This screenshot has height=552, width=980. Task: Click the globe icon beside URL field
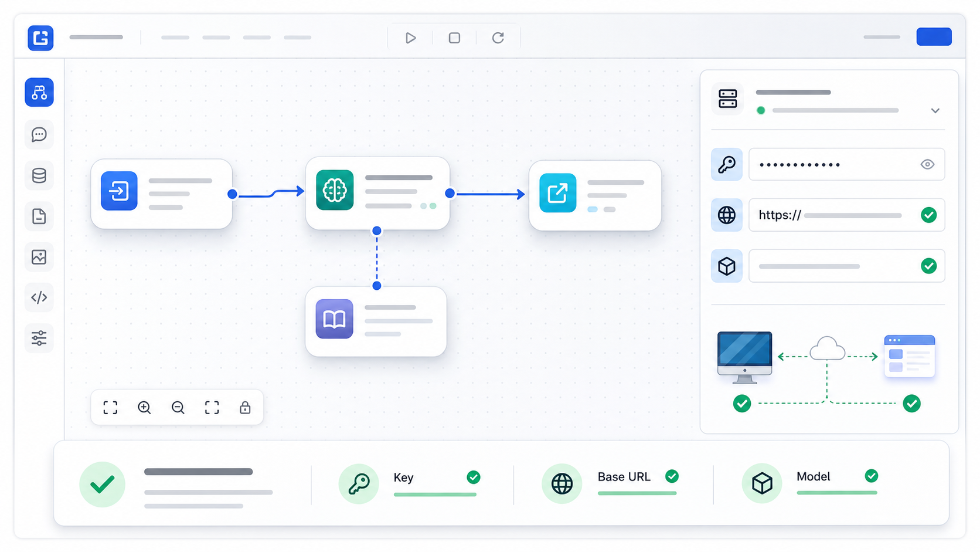pyautogui.click(x=727, y=215)
